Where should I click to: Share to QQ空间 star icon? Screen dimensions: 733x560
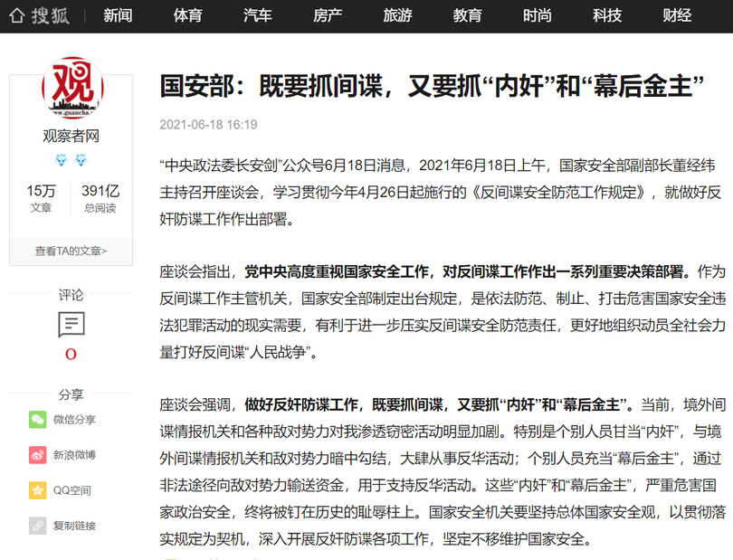[37, 490]
